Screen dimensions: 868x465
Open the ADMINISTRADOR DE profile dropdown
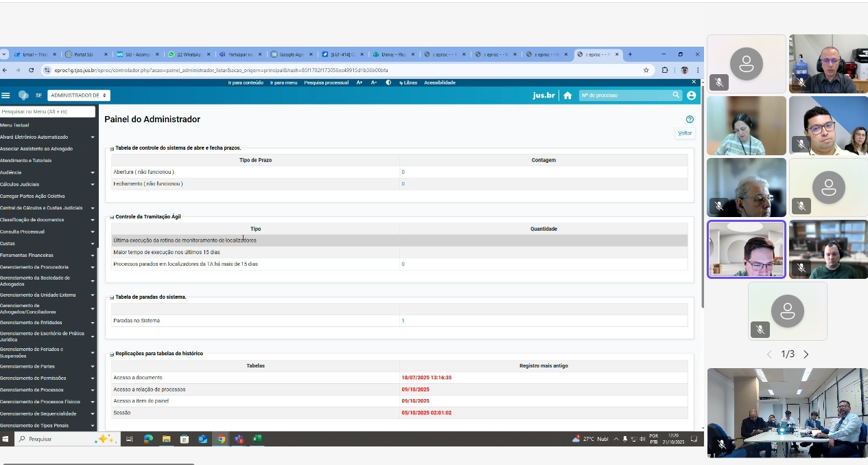79,95
